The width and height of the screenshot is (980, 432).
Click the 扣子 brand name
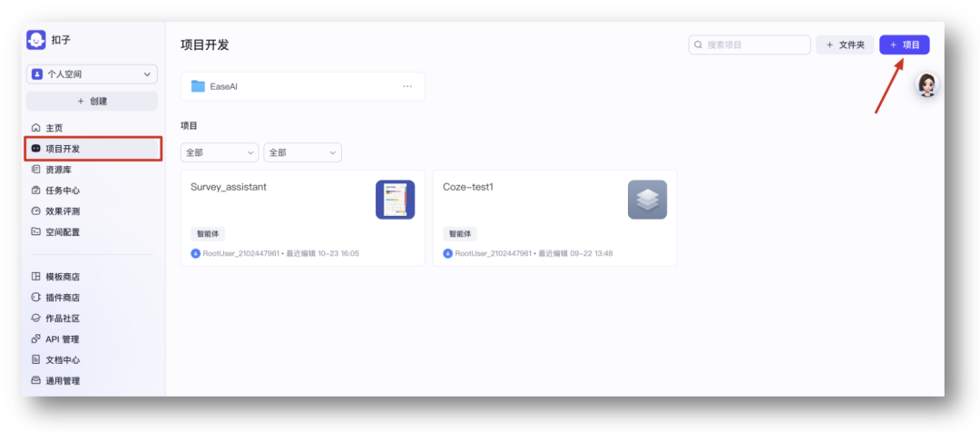(62, 40)
